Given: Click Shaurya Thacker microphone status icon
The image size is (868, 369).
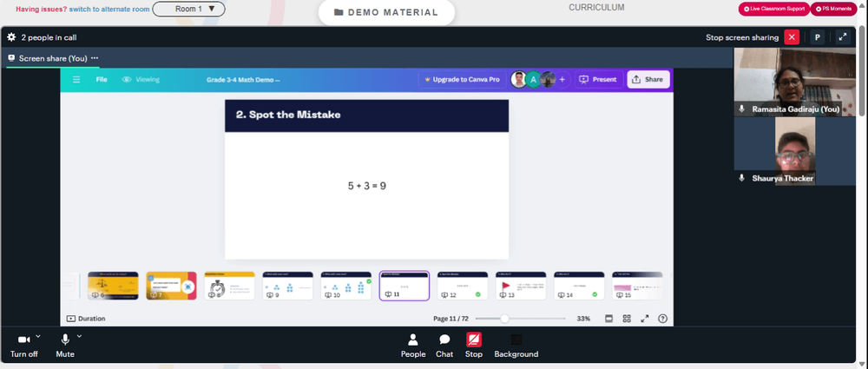Looking at the screenshot, I should tap(742, 178).
